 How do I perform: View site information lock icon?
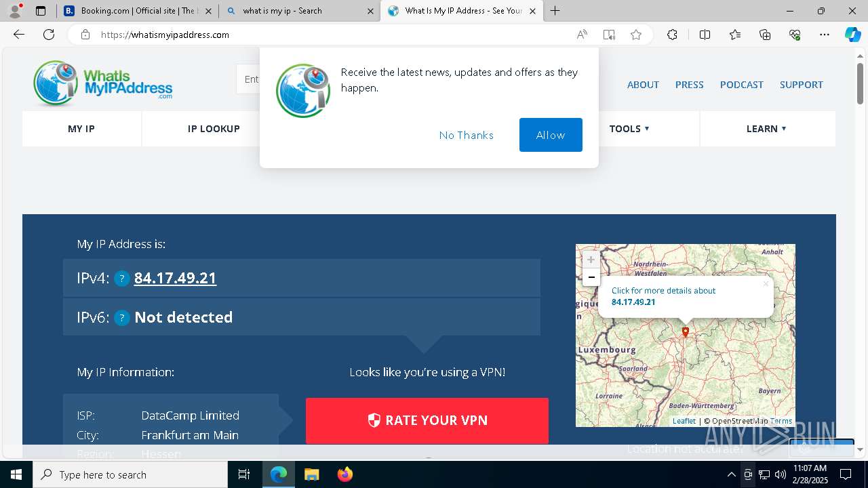click(85, 35)
